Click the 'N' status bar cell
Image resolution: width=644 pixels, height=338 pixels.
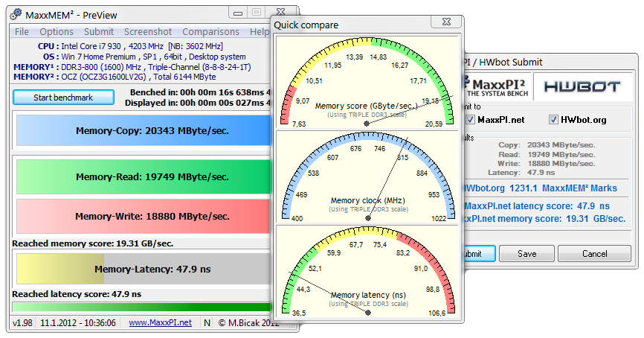coord(207,323)
